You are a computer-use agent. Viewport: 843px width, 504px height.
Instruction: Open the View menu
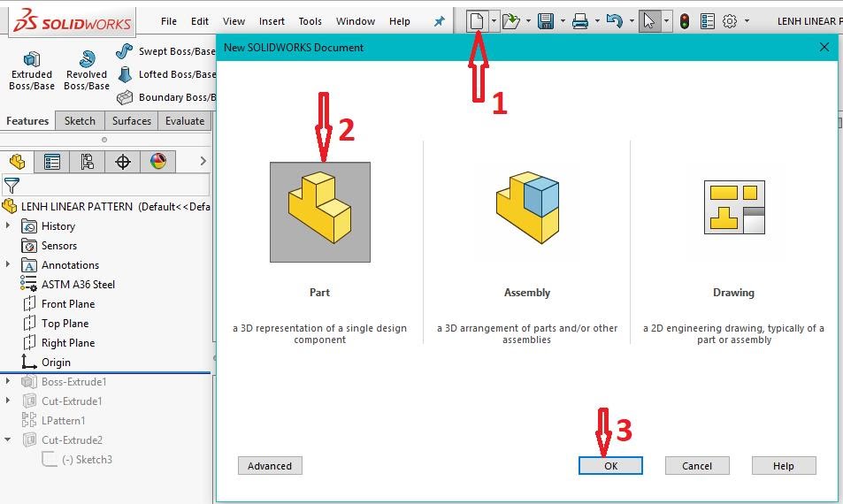234,21
